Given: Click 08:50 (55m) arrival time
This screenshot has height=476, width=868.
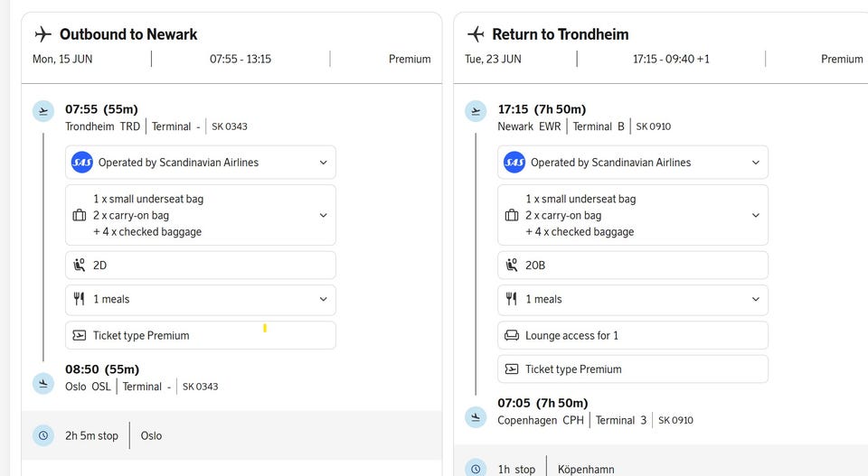Looking at the screenshot, I should [102, 369].
